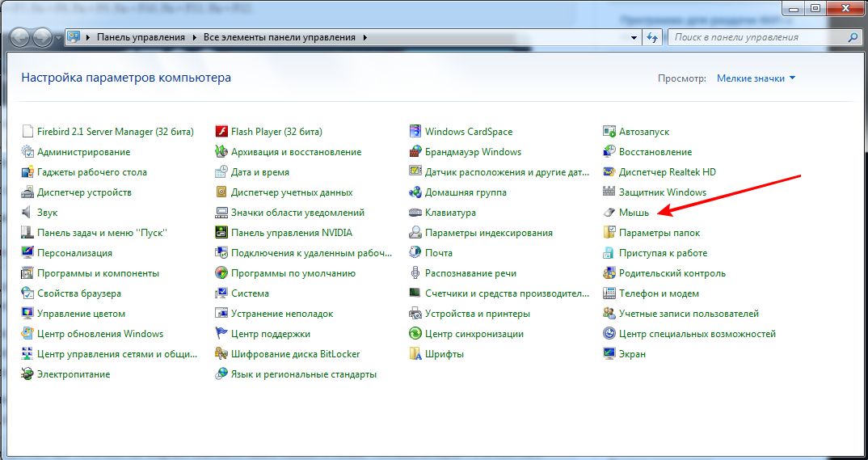Open the Язык и региональные стандарты link

pos(304,374)
